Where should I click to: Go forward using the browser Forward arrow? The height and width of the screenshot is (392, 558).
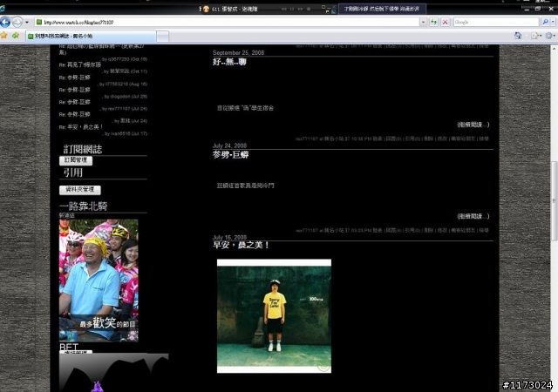click(17, 22)
